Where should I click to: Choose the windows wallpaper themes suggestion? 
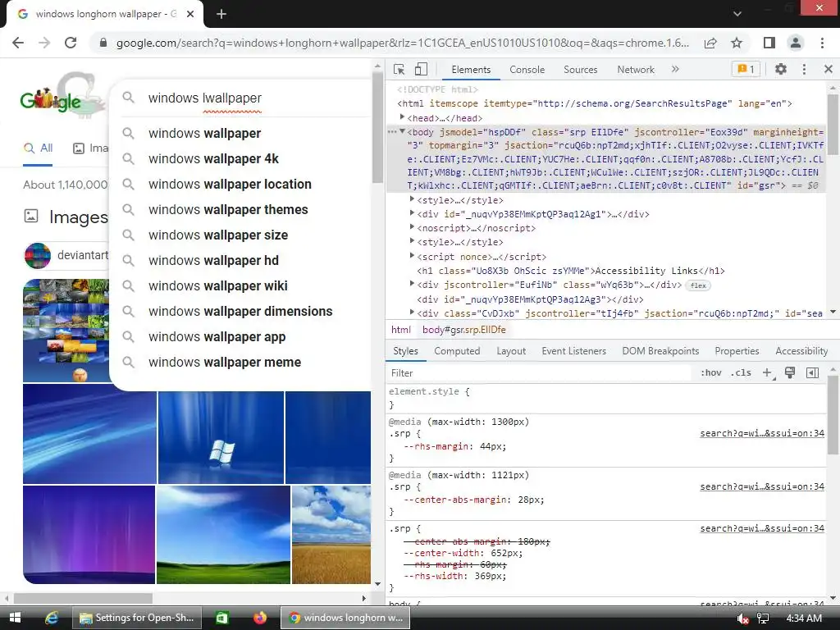pos(240,209)
